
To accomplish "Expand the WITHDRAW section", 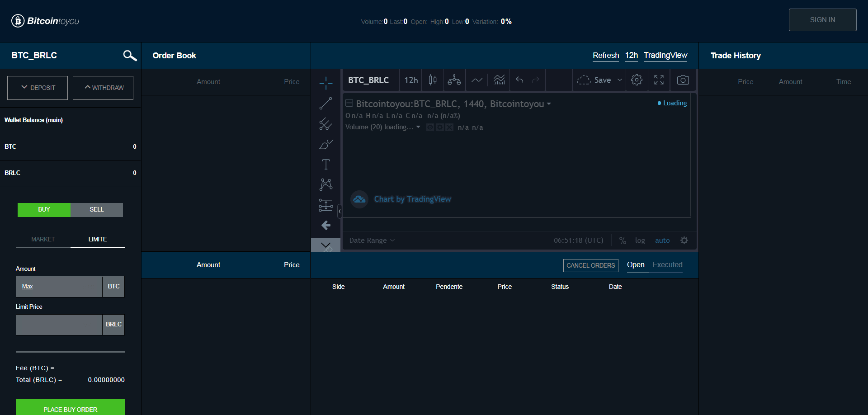I will 103,88.
